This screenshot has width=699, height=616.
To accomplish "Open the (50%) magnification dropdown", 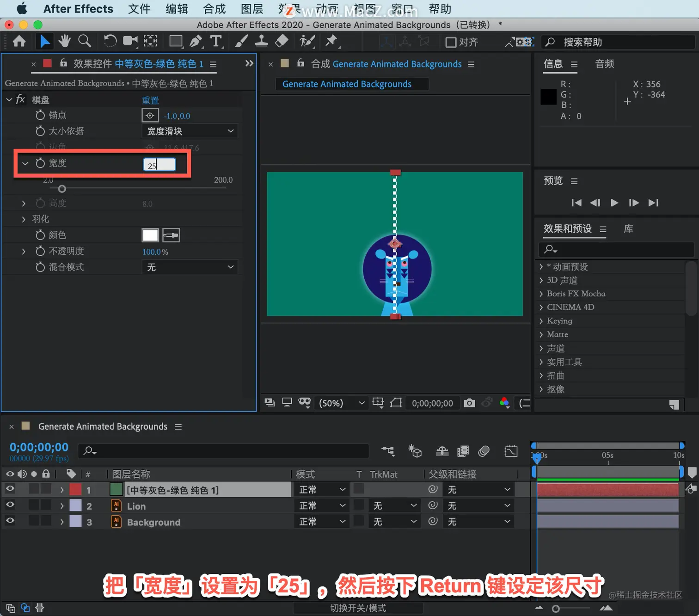I will pos(341,403).
